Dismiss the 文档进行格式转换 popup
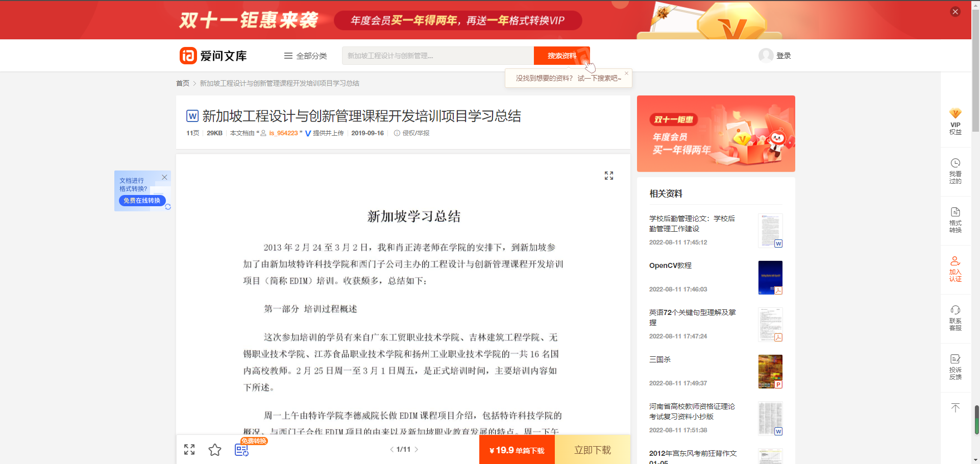The width and height of the screenshot is (980, 464). coord(164,177)
